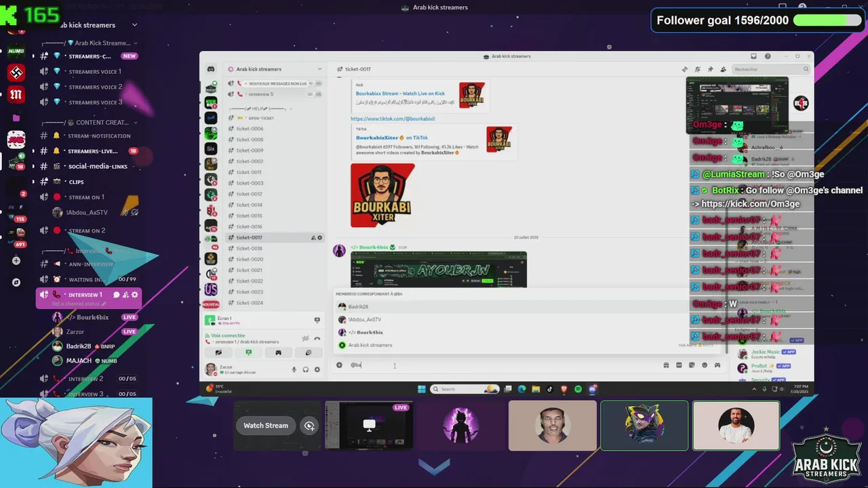Click the Rechercher search field
Screen dimensions: 868x488
coord(772,69)
